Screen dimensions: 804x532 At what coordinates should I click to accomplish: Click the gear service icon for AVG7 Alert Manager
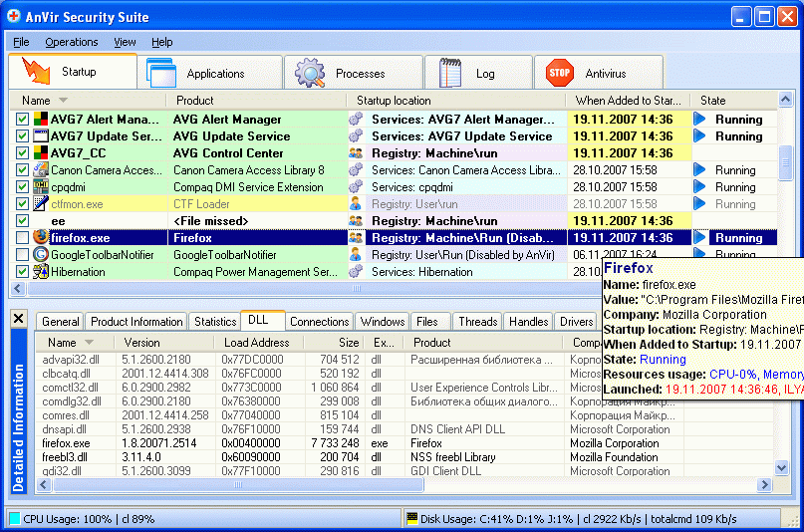coord(356,120)
